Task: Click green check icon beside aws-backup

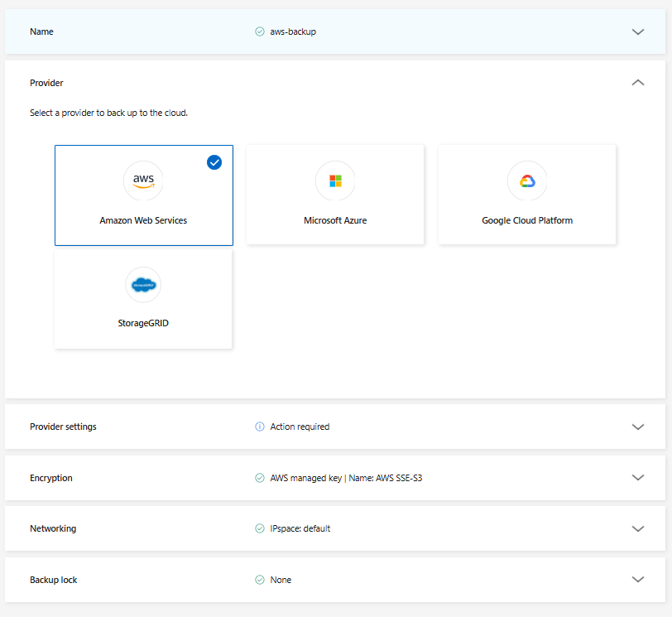Action: pos(260,31)
